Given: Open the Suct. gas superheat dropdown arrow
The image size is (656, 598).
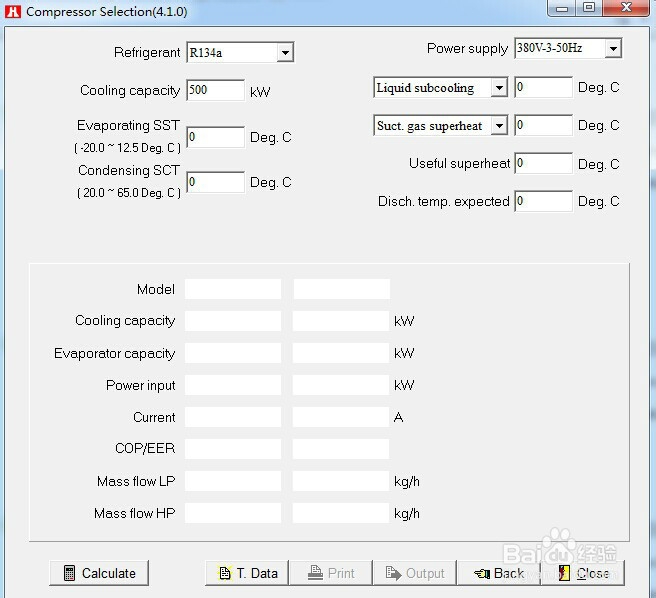Looking at the screenshot, I should click(x=499, y=126).
